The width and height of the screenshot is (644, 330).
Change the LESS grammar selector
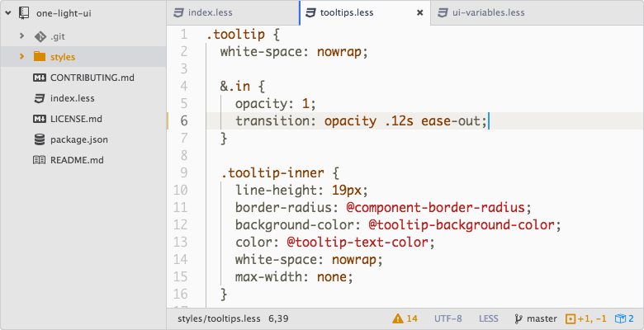(x=488, y=318)
